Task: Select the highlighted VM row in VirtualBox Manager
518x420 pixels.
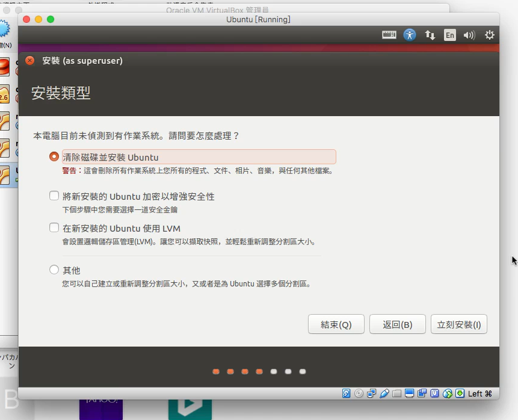Action: [x=9, y=175]
